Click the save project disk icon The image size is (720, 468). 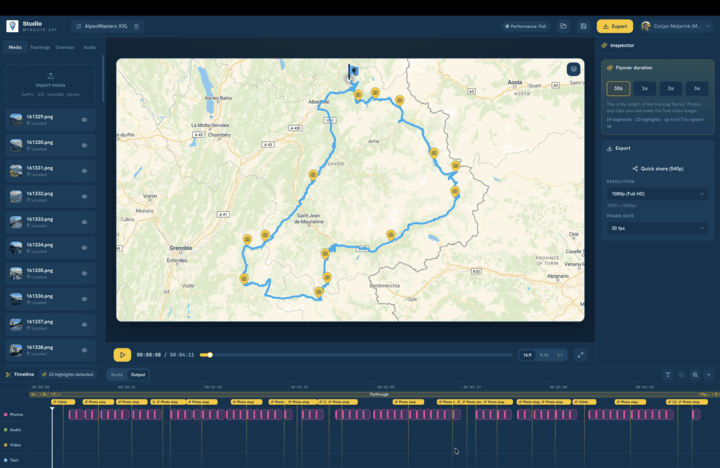tap(583, 26)
